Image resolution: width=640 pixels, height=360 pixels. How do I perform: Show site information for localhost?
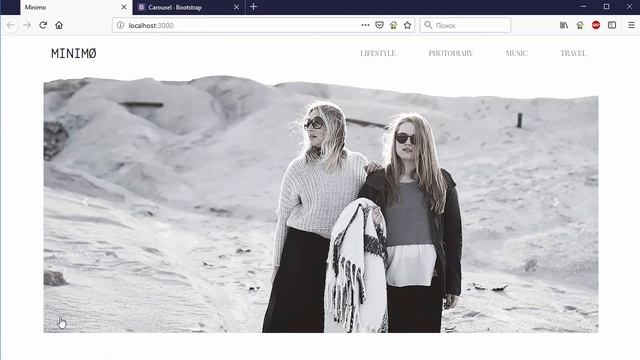click(x=120, y=25)
